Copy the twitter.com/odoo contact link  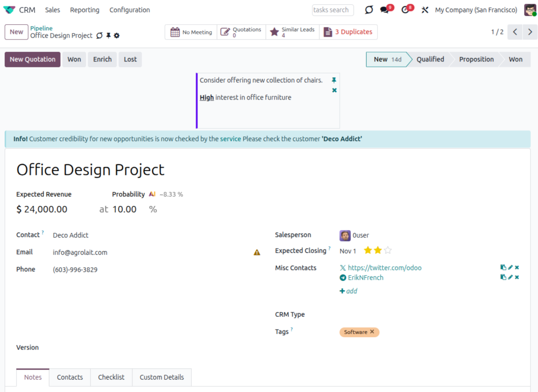pyautogui.click(x=503, y=268)
